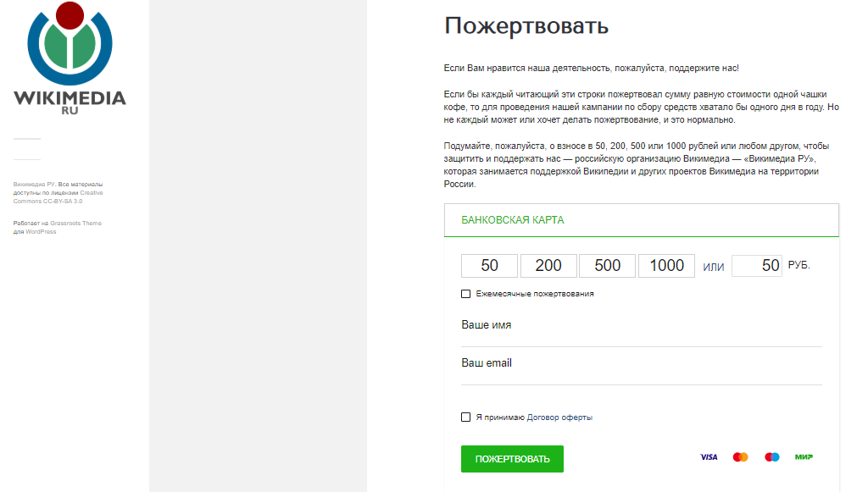Screen dimensions: 868x492
Task: Tick the Я принимаю Договор оферты checkbox
Action: click(x=465, y=417)
